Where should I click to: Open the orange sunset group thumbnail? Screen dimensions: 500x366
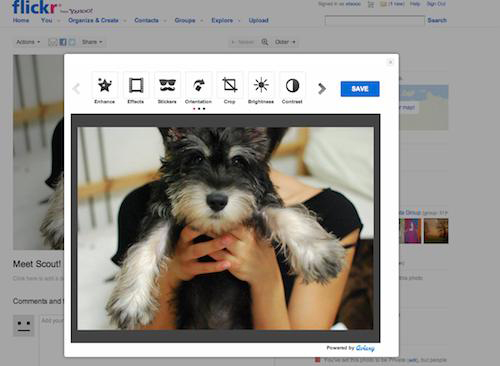(x=436, y=231)
